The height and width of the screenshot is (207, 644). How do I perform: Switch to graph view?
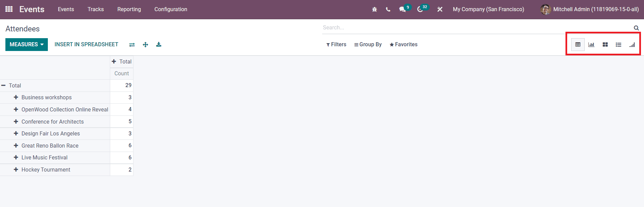click(x=591, y=45)
